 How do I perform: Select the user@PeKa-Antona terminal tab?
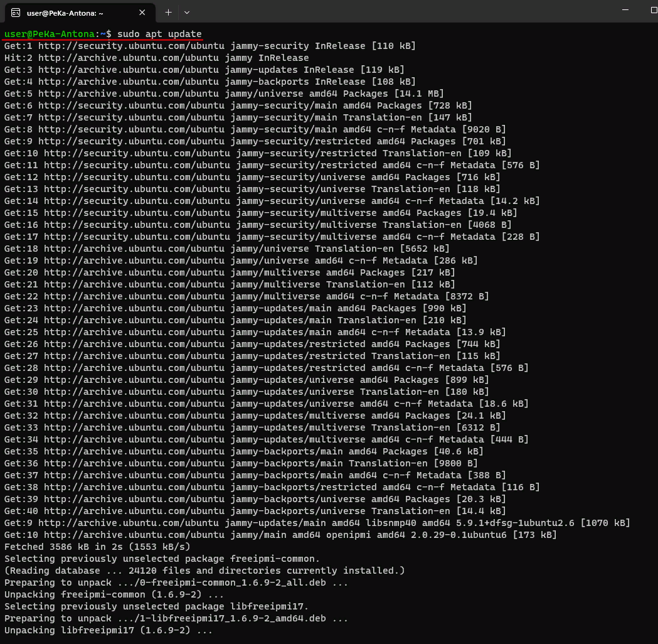tap(80, 13)
